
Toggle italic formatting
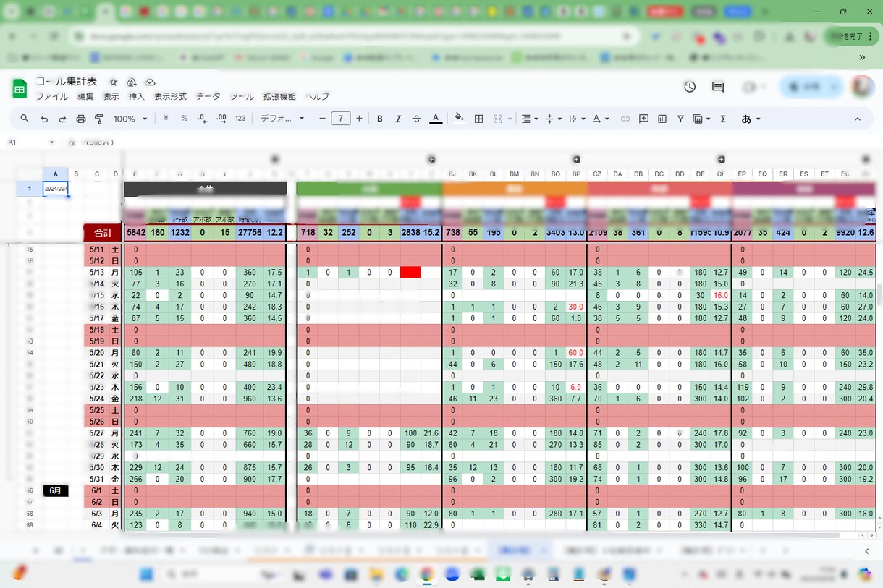(x=397, y=119)
